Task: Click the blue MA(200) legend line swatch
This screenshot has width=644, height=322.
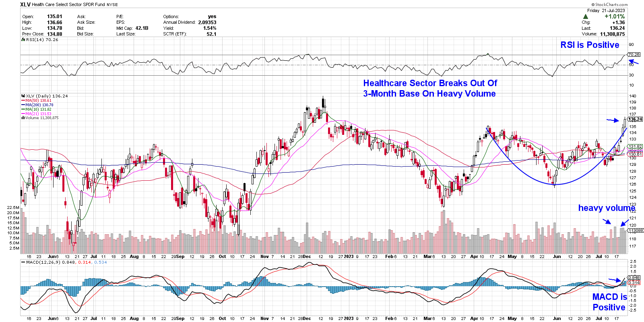Action: pos(23,105)
